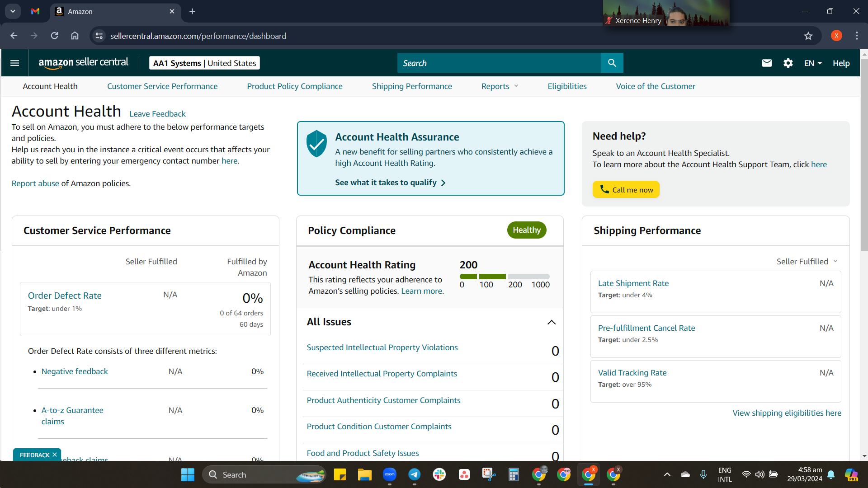Open Sticky Notes from the taskbar
The width and height of the screenshot is (868, 488).
[340, 474]
